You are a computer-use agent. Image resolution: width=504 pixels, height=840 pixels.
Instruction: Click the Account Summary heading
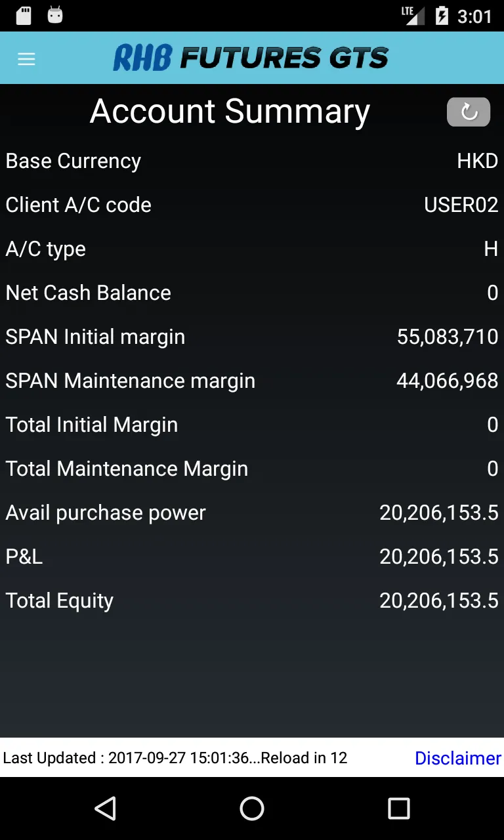pyautogui.click(x=230, y=112)
